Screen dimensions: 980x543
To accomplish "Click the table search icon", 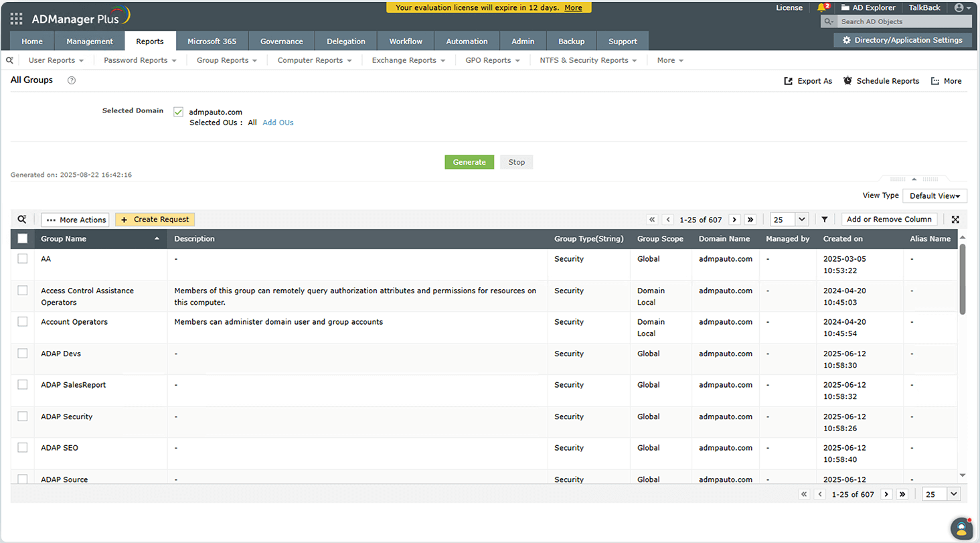I will pos(22,220).
